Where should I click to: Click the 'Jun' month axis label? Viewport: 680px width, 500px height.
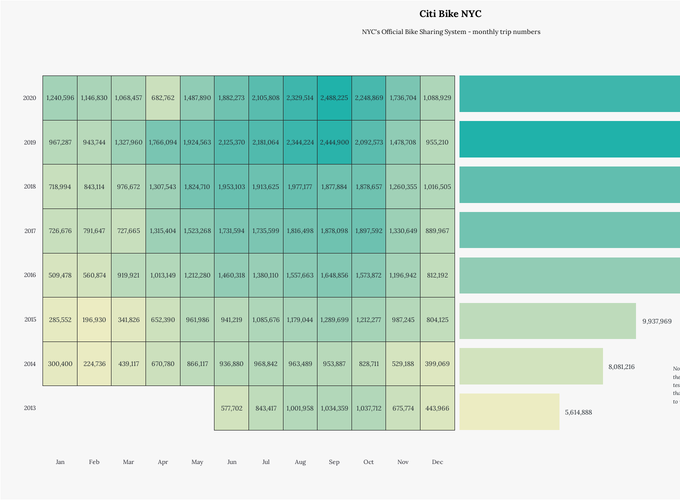(x=231, y=462)
